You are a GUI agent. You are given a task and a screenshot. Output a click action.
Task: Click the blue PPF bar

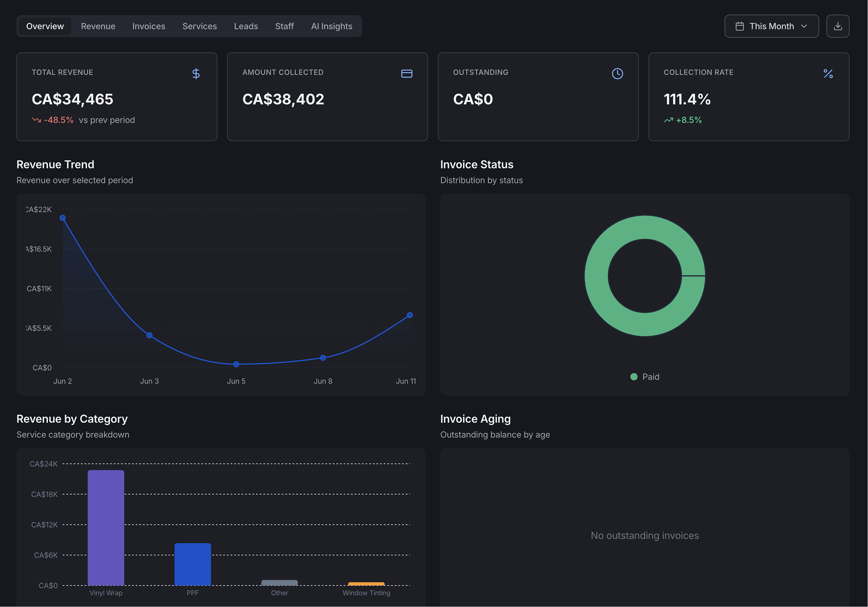[193, 564]
